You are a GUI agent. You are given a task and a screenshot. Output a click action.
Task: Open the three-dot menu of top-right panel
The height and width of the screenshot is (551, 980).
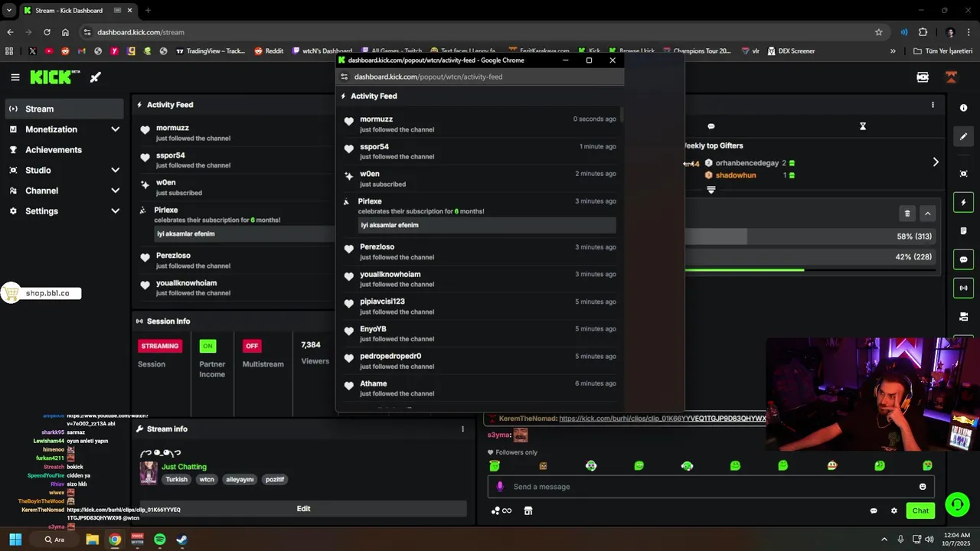click(x=933, y=105)
